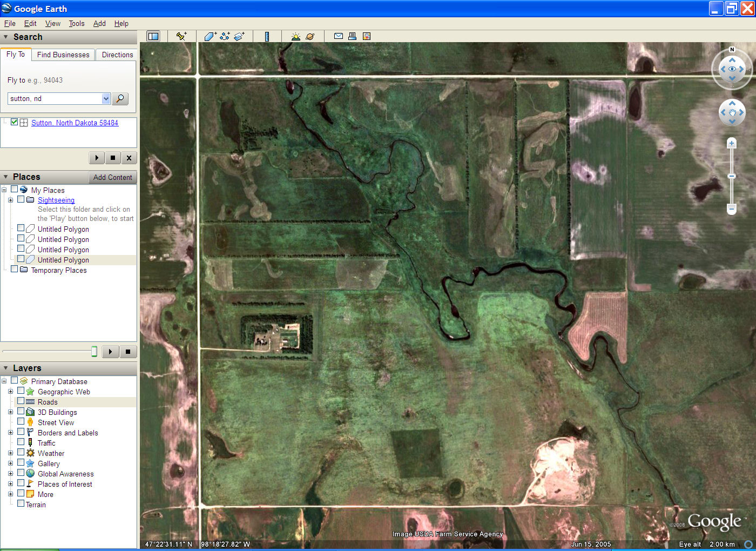Screen dimensions: 756x551
Task: Collapse the Layers panel triangle
Action: 5,368
